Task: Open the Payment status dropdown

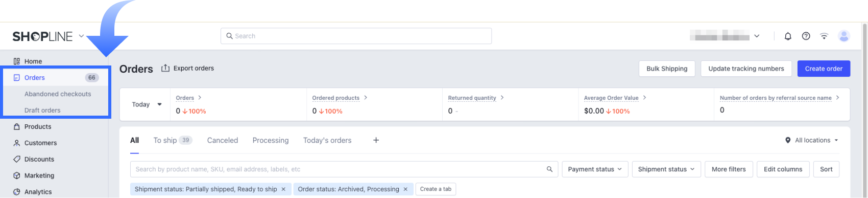Action: pos(595,169)
